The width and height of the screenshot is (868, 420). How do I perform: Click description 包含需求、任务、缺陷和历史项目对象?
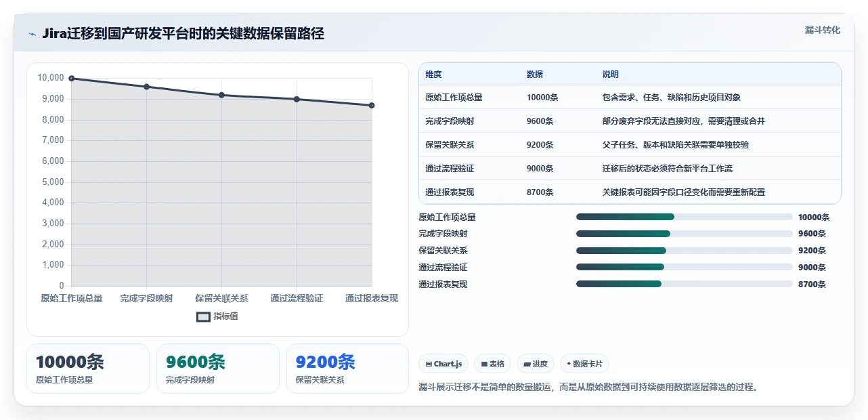pyautogui.click(x=671, y=98)
